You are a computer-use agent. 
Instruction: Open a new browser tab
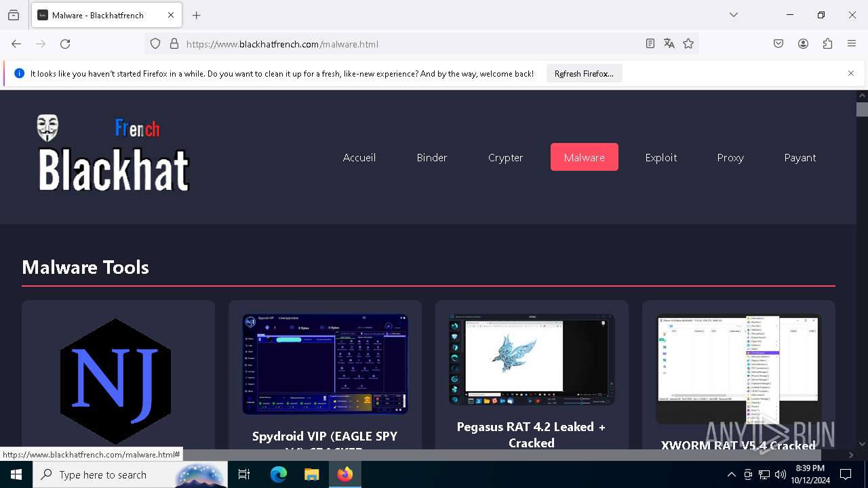click(197, 15)
